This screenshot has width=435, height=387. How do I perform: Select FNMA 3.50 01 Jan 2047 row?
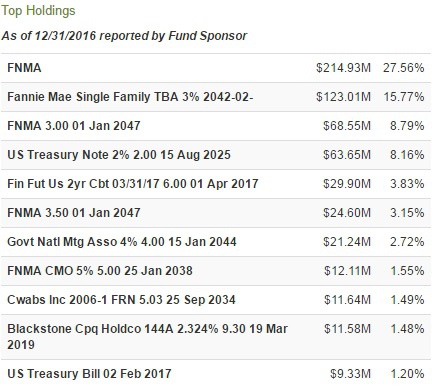click(x=216, y=213)
